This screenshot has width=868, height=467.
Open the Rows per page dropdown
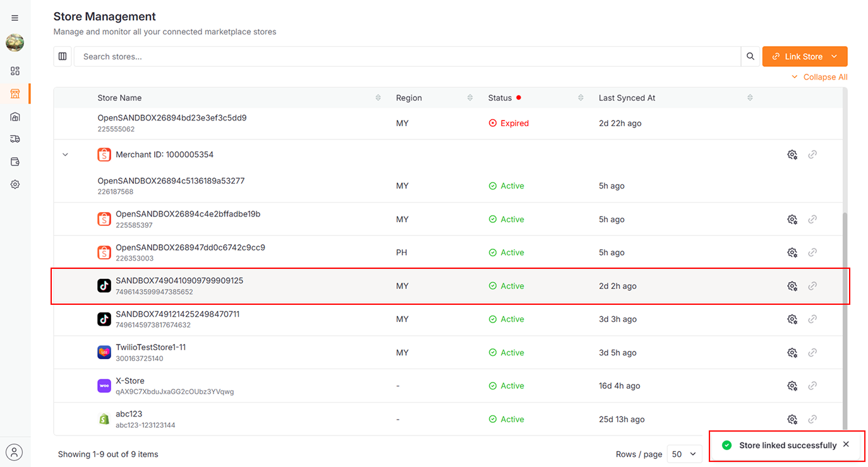click(684, 454)
